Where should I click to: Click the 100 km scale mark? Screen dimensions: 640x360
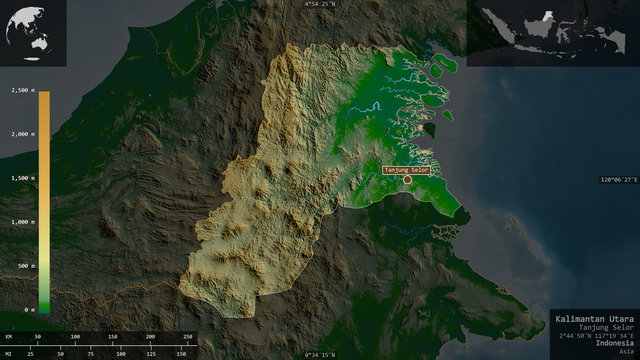[x=75, y=337]
